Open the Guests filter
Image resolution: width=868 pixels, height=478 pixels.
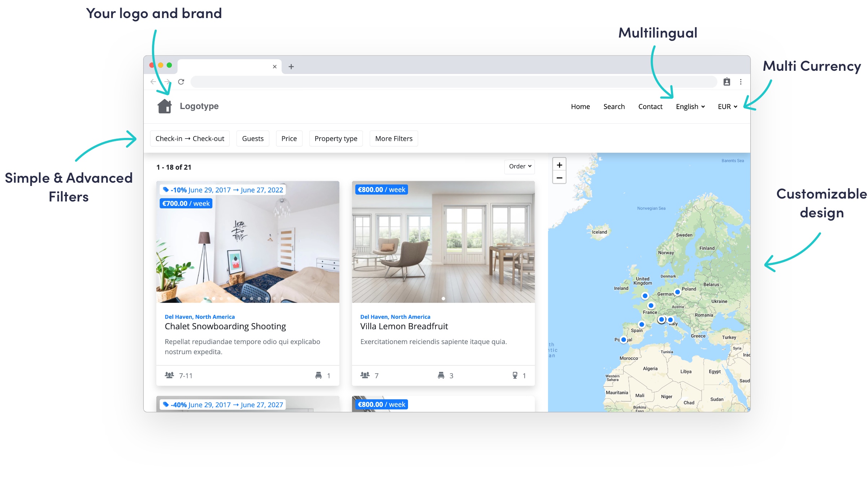click(253, 139)
